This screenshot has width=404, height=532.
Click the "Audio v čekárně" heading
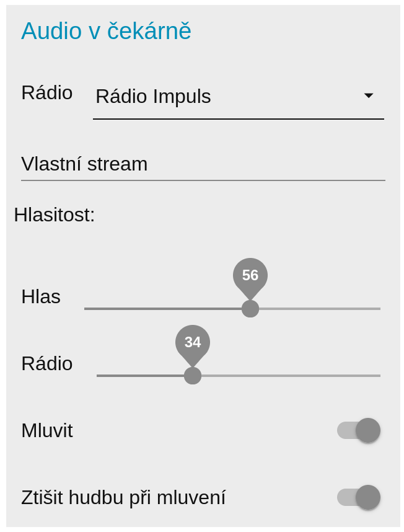(x=106, y=31)
